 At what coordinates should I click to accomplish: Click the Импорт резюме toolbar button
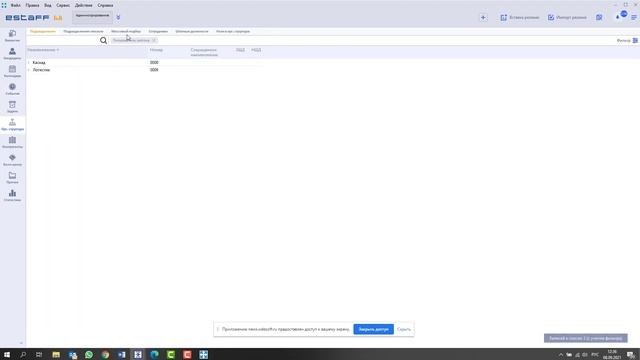click(567, 18)
